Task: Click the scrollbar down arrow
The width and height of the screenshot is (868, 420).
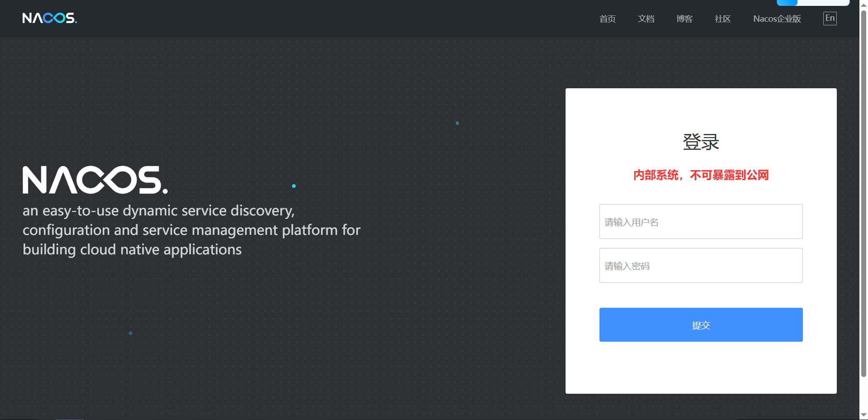Action: pyautogui.click(x=863, y=415)
